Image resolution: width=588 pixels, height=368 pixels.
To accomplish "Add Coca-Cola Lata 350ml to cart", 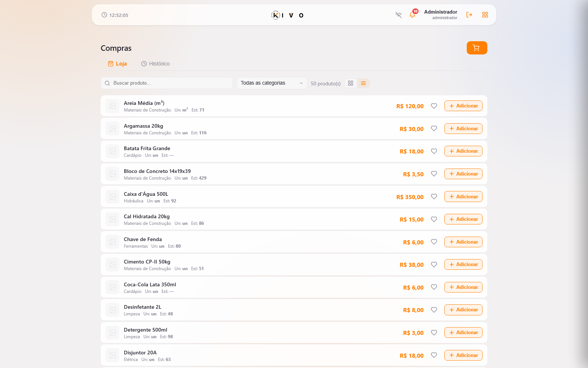I will (463, 287).
